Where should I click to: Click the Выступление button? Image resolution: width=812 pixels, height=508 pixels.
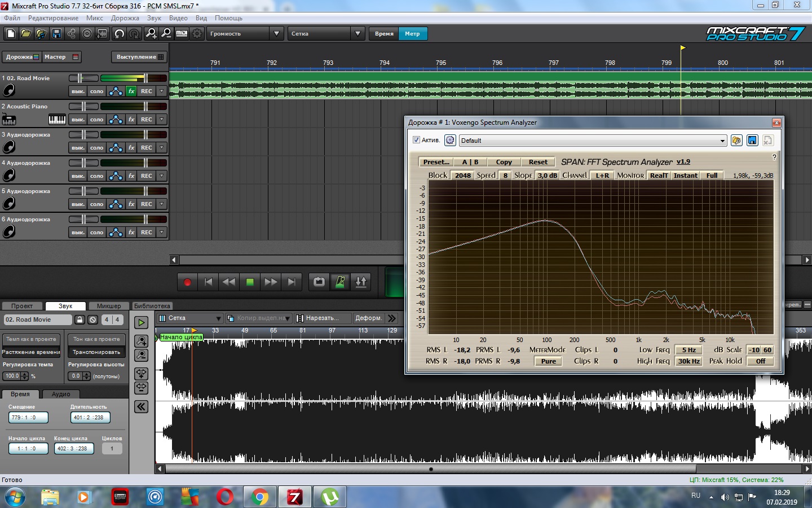click(x=140, y=57)
